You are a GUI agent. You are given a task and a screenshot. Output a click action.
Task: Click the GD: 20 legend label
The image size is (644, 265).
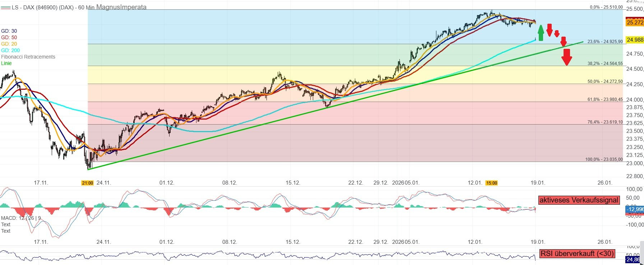(9, 44)
